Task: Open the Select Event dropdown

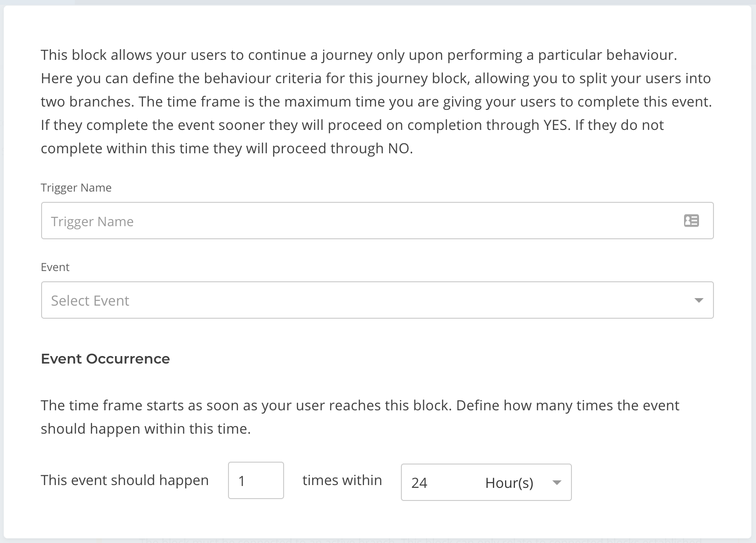Action: (377, 300)
